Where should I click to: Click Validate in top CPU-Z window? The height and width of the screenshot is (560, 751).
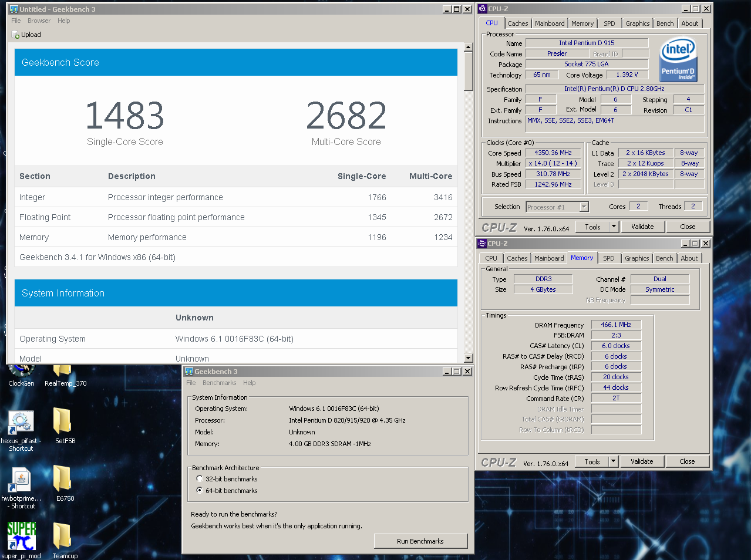[x=642, y=227]
